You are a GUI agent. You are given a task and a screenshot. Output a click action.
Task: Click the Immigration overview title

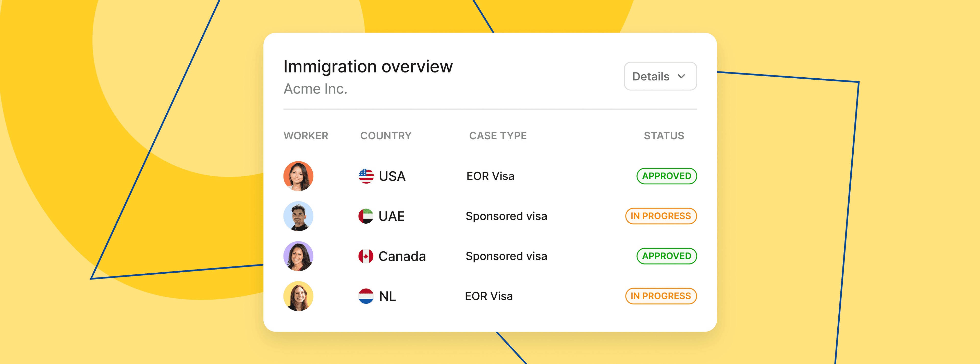pyautogui.click(x=368, y=67)
